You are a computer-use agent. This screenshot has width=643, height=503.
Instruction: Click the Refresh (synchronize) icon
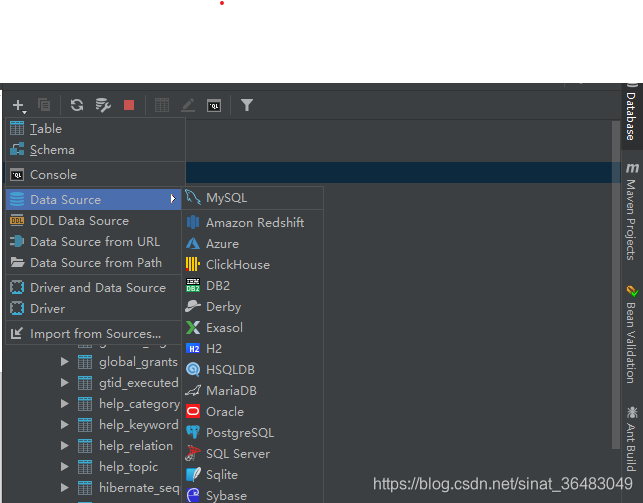click(77, 105)
